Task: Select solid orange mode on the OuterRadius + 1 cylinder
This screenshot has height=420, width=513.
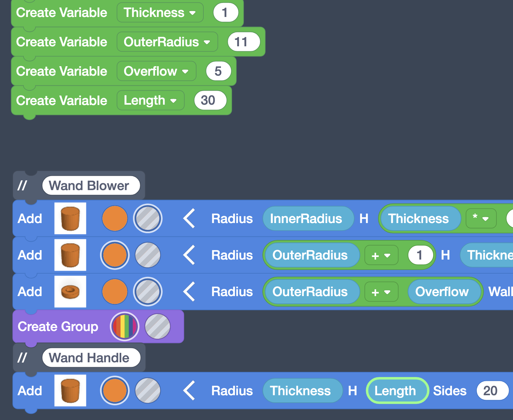Action: coord(115,255)
